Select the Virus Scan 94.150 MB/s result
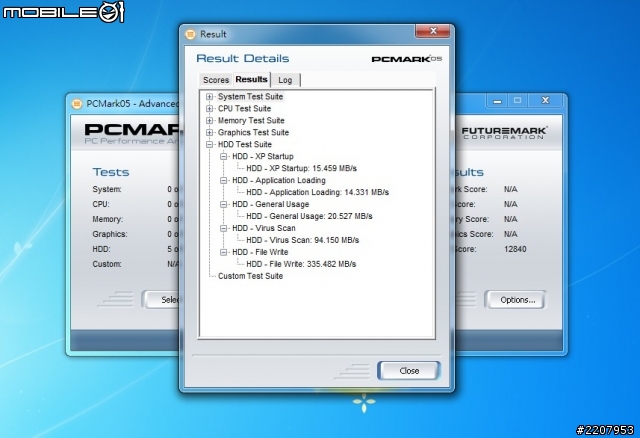The image size is (640, 438). tap(302, 240)
